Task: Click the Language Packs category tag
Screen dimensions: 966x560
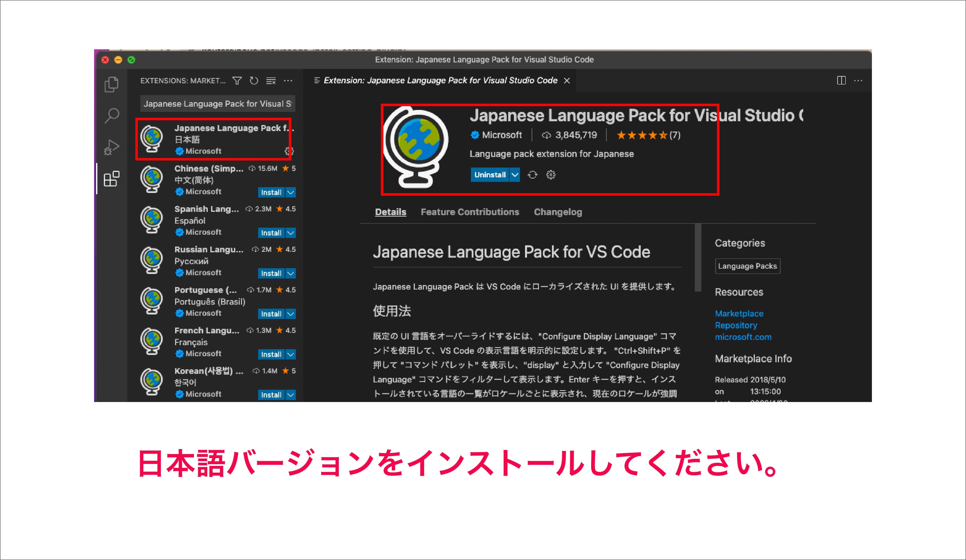Action: pos(747,266)
